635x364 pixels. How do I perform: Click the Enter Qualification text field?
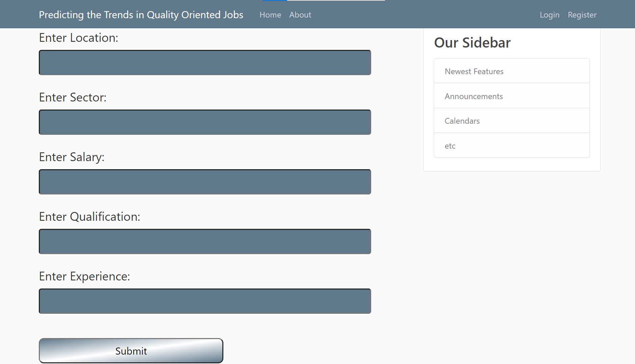(205, 242)
